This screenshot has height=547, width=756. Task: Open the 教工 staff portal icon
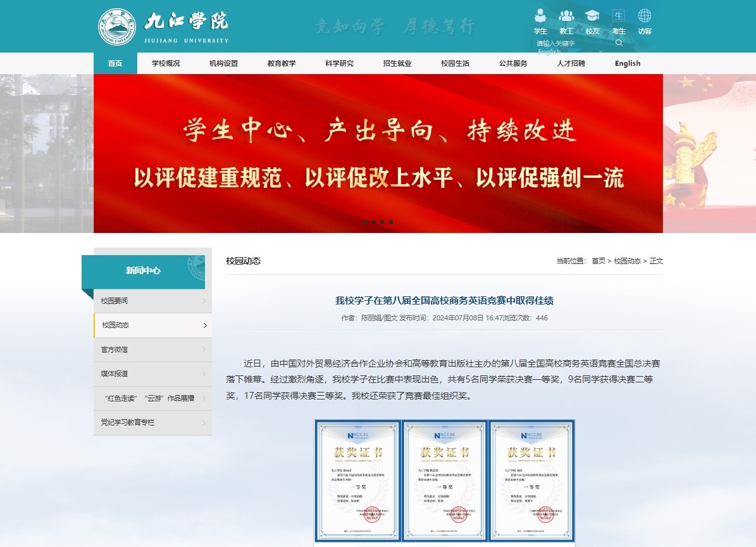pyautogui.click(x=566, y=16)
